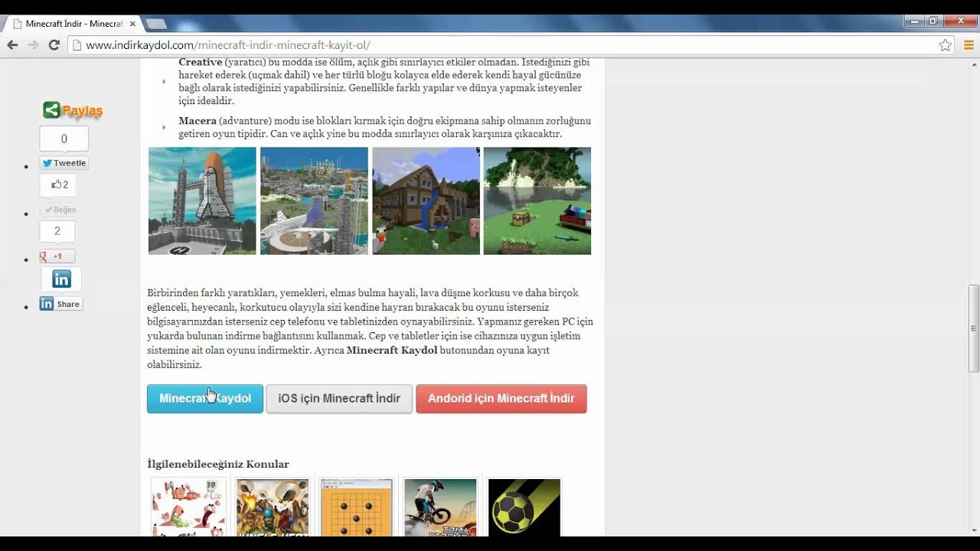Open the bike trial game related thumbnail
The width and height of the screenshot is (980, 551).
(440, 507)
